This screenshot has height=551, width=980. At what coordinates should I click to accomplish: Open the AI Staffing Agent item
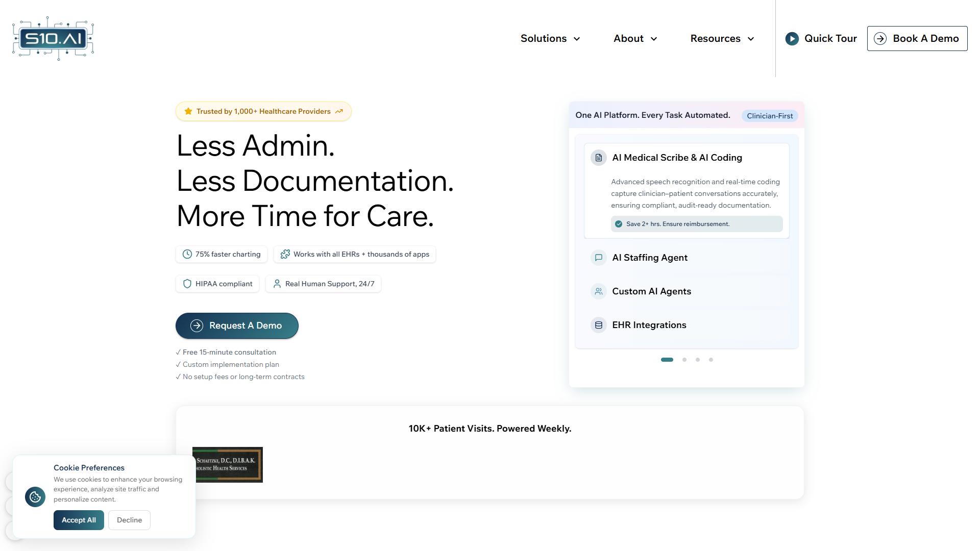pyautogui.click(x=687, y=258)
